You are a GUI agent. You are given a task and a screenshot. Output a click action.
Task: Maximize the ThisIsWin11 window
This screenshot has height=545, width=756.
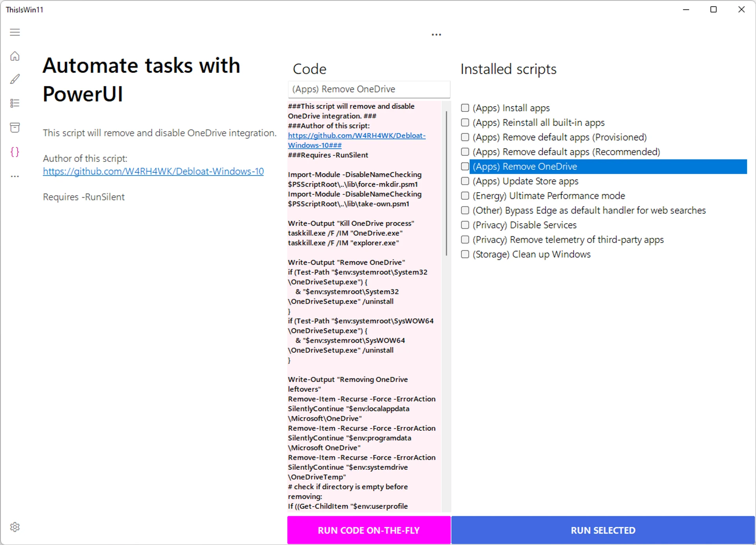(713, 9)
